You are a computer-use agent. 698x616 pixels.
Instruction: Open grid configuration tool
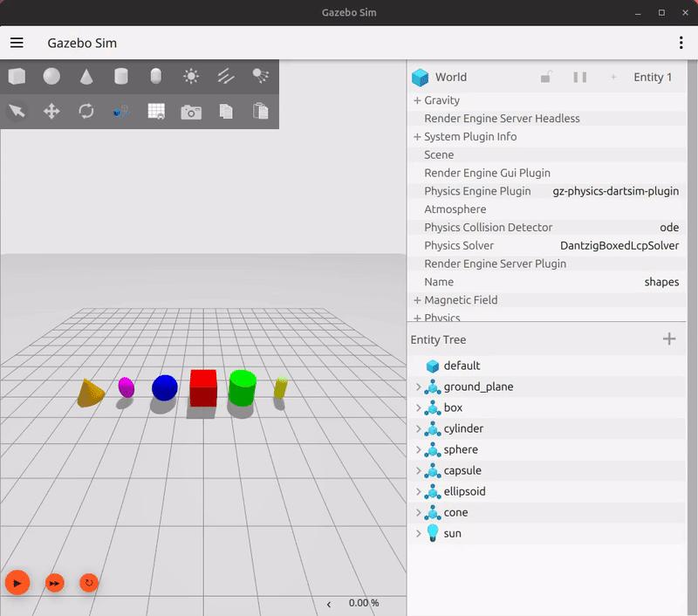click(x=156, y=111)
